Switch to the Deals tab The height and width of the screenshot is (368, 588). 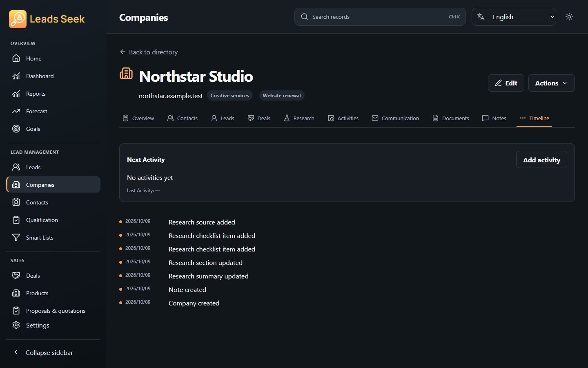pyautogui.click(x=259, y=118)
